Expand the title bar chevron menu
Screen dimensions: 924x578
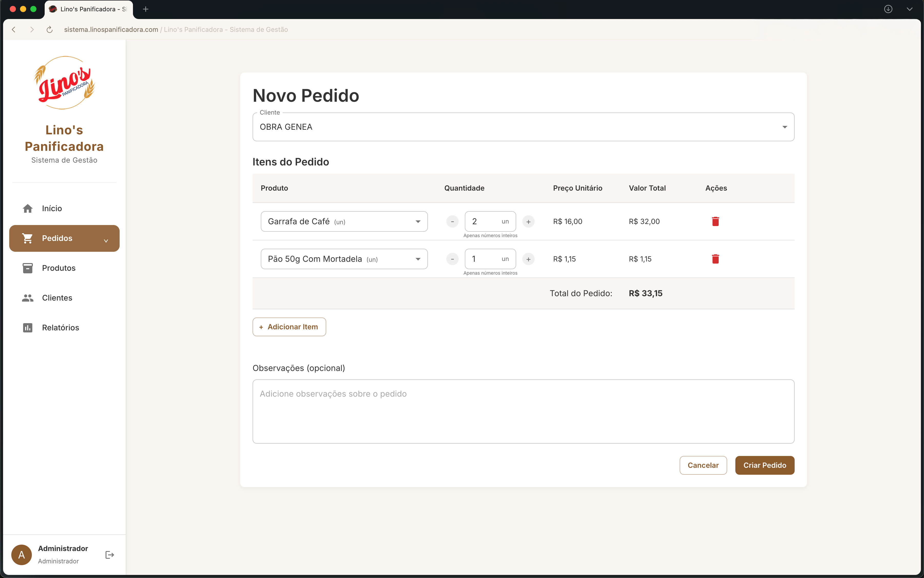coord(909,9)
